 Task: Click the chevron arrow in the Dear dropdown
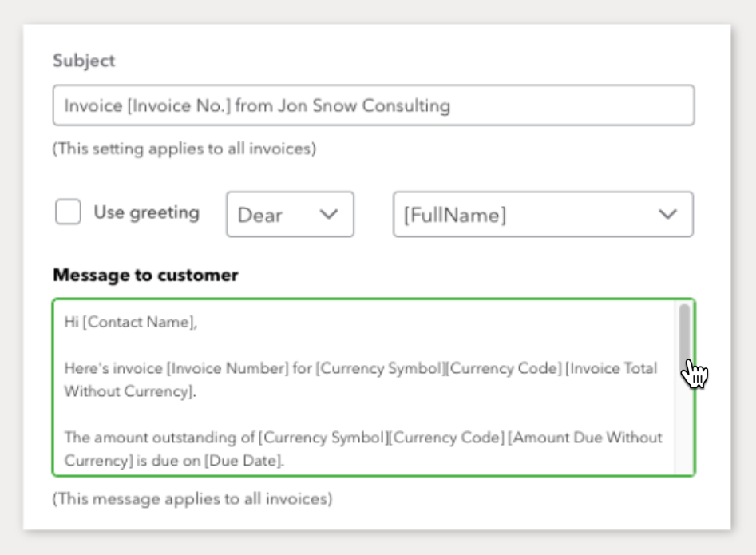click(328, 214)
